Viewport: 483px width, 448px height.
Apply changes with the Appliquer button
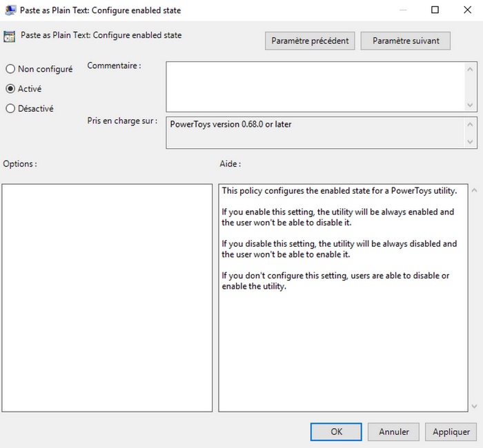pyautogui.click(x=451, y=431)
